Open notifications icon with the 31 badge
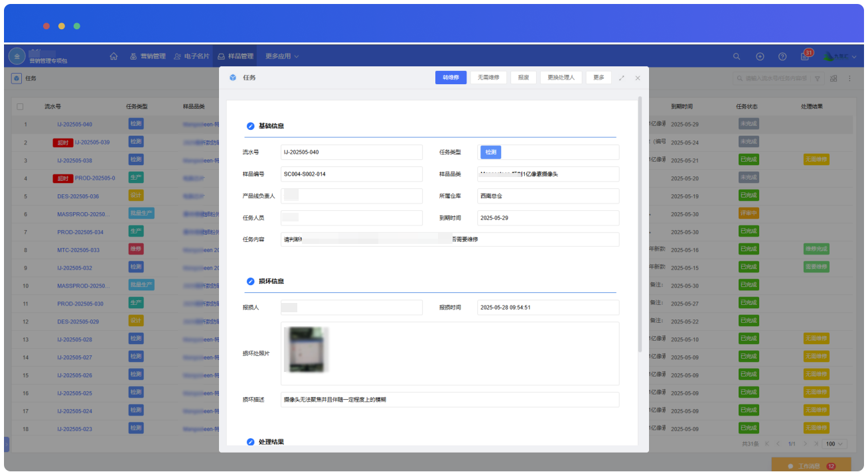Screen dimensions: 868x474 pyautogui.click(x=805, y=56)
